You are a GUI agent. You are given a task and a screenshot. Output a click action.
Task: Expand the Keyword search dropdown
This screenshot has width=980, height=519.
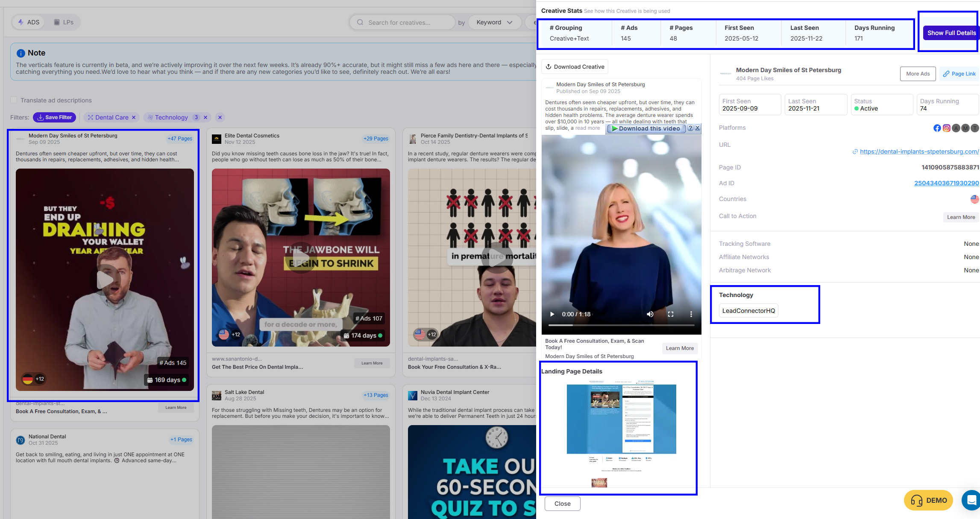click(x=494, y=22)
